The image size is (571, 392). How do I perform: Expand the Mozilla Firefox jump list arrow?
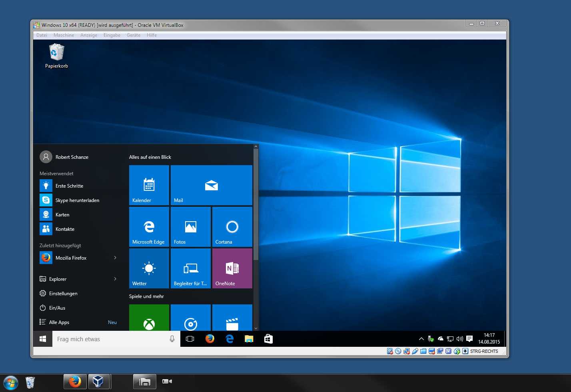(x=115, y=258)
